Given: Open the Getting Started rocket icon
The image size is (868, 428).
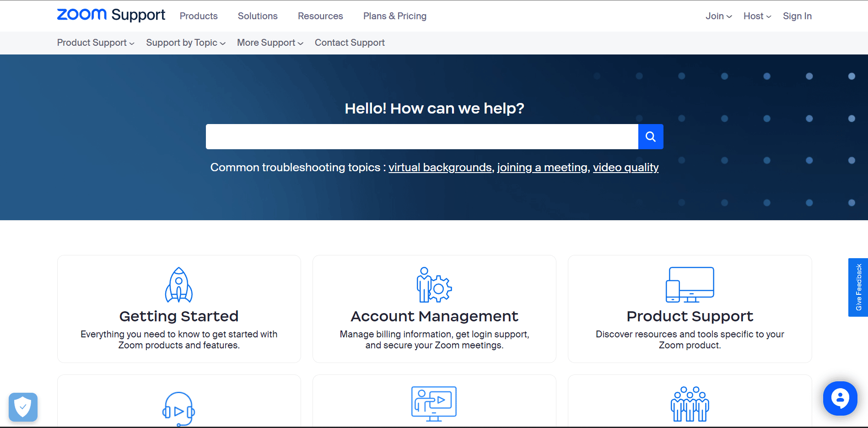Looking at the screenshot, I should pos(179,285).
